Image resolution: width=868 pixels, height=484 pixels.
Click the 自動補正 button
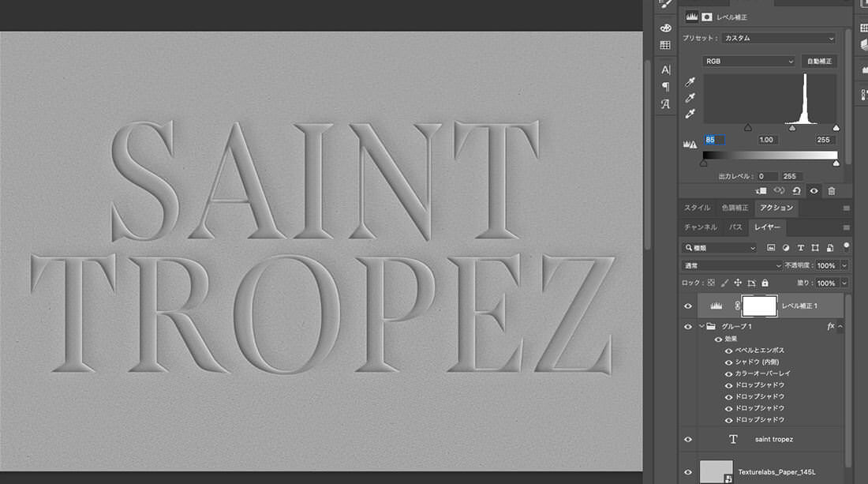point(819,62)
